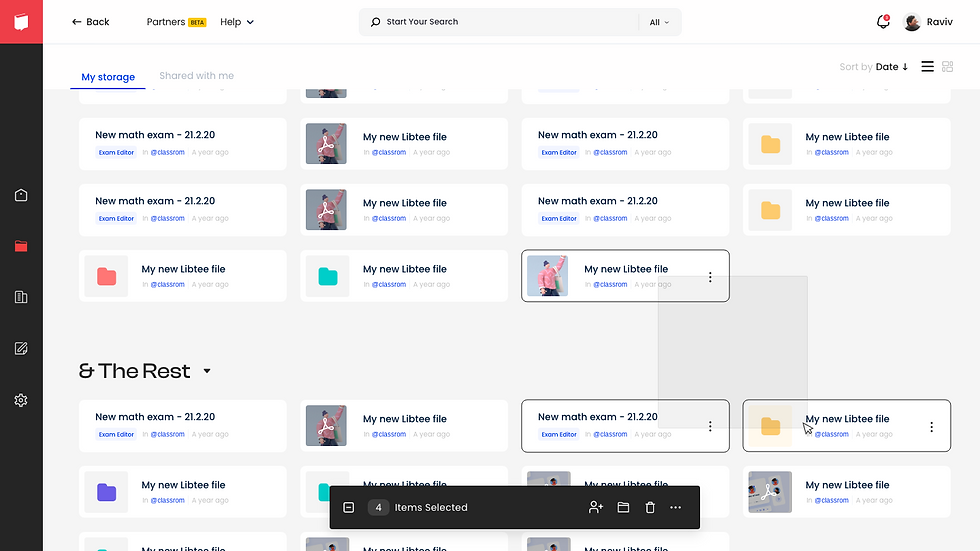Collapse the & The Rest section arrow
The height and width of the screenshot is (551, 980).
[207, 371]
